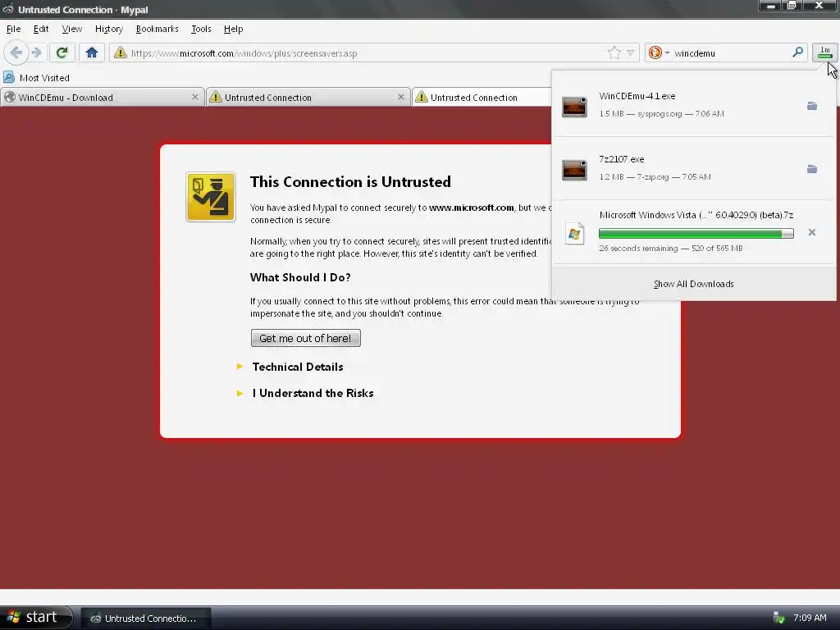This screenshot has width=840, height=630.
Task: Click the Microsoft Windows Vista beta.7z filename
Action: pos(696,215)
